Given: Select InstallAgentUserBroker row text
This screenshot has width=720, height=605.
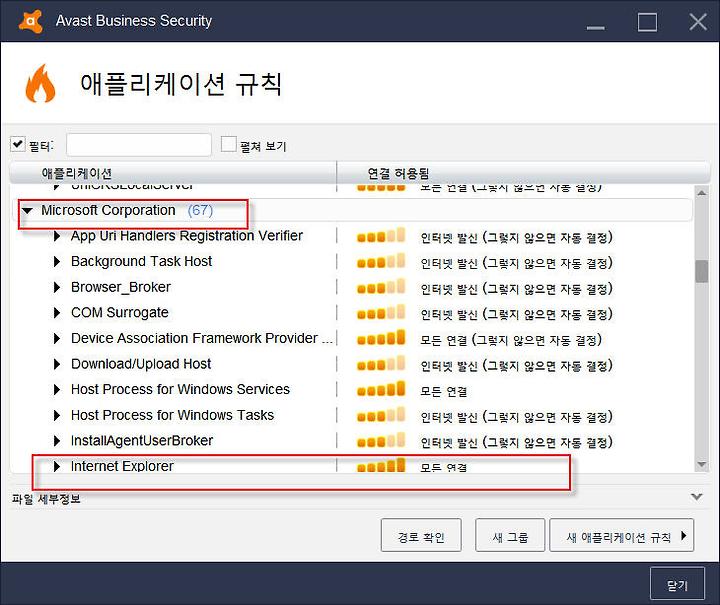Looking at the screenshot, I should [142, 441].
